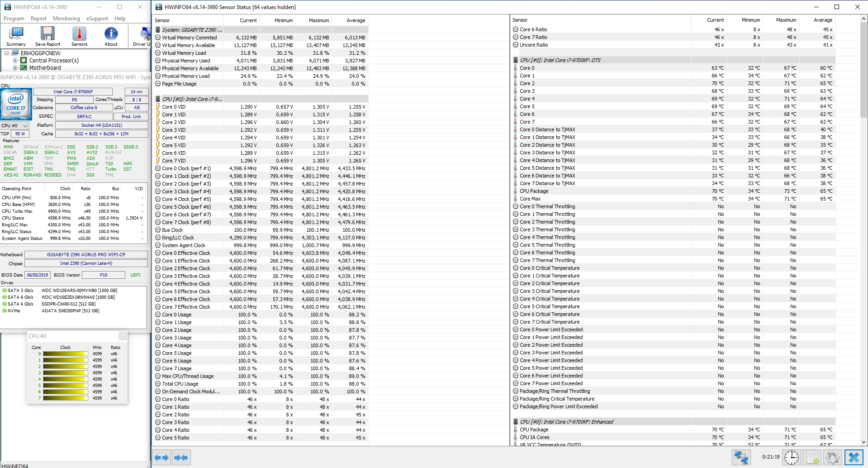
Task: Collapse sensor columns with the inward arrows
Action: click(181, 458)
